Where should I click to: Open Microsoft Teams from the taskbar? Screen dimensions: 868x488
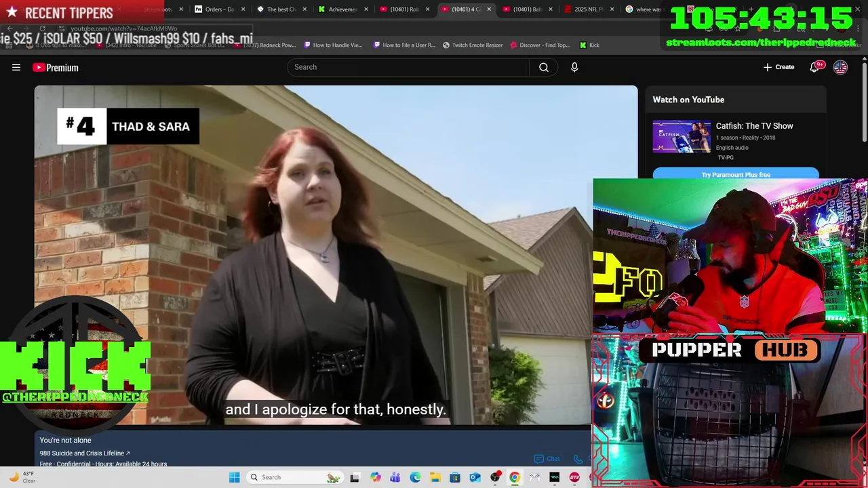(395, 477)
